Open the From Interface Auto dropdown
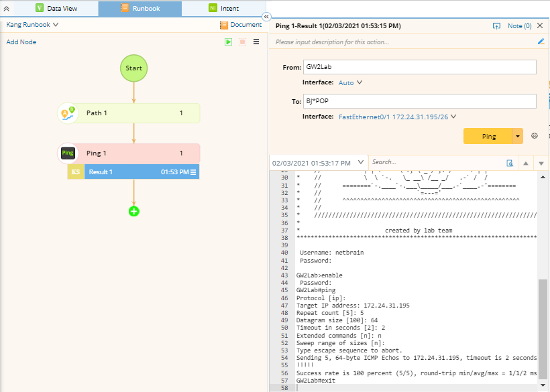The image size is (550, 392). click(351, 83)
